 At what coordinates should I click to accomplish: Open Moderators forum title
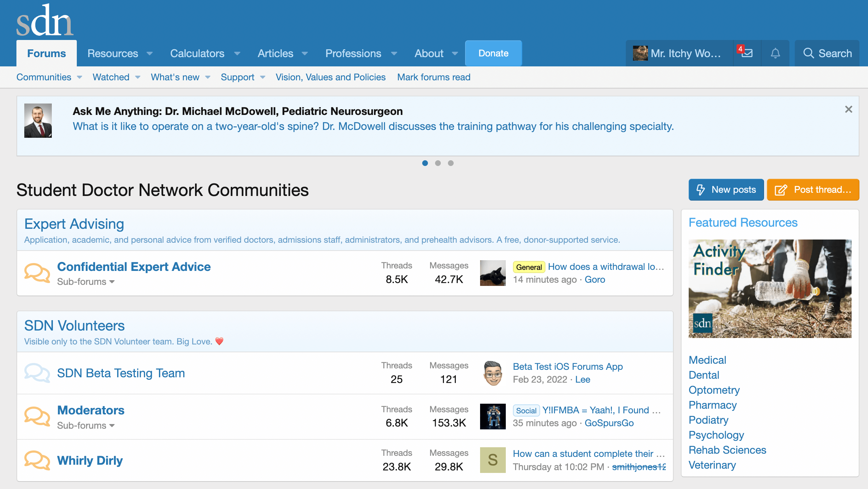point(91,410)
